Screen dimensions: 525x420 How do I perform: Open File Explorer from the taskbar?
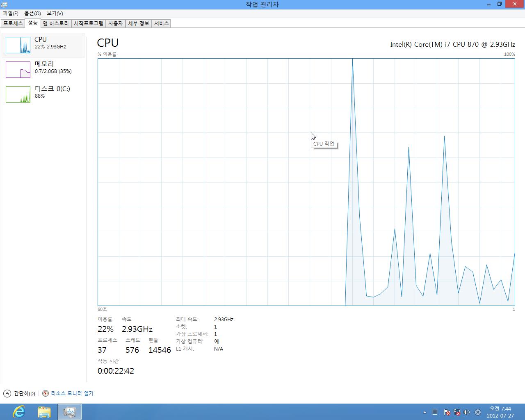click(44, 412)
